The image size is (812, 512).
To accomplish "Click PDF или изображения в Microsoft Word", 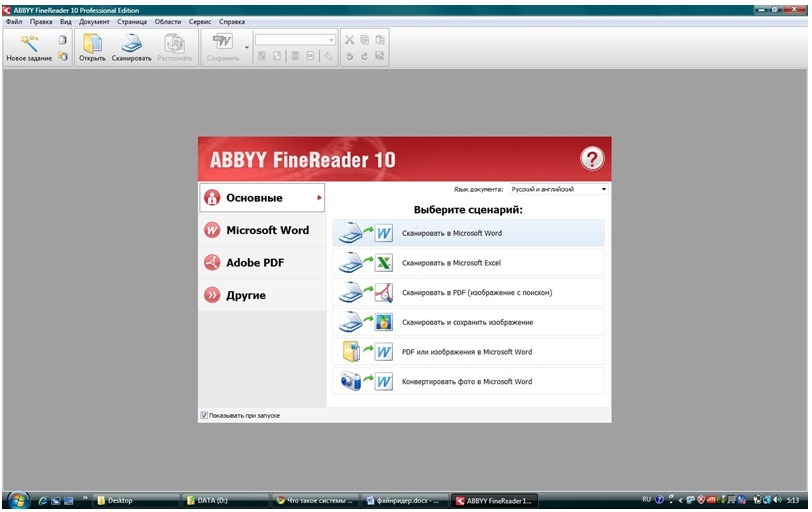I will click(x=468, y=352).
